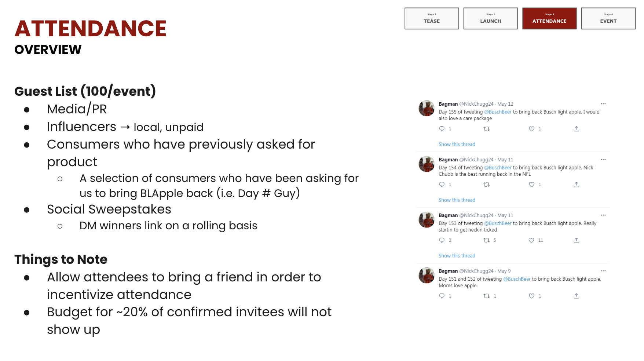Like the Day 154 Nick Chubb tweet
The image size is (644, 361).
coord(531,185)
